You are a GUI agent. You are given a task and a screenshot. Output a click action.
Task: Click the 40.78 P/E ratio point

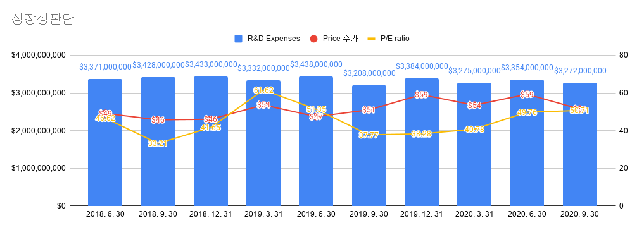(x=475, y=129)
